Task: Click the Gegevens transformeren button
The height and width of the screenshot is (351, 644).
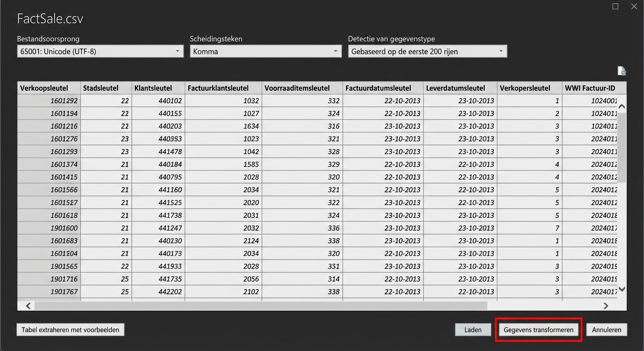Action: coord(538,330)
